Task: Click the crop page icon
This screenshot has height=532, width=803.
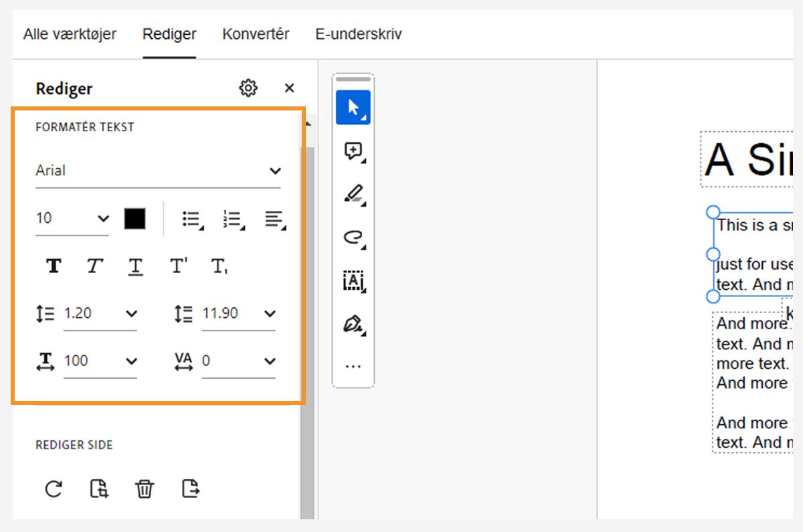Action: 99,489
